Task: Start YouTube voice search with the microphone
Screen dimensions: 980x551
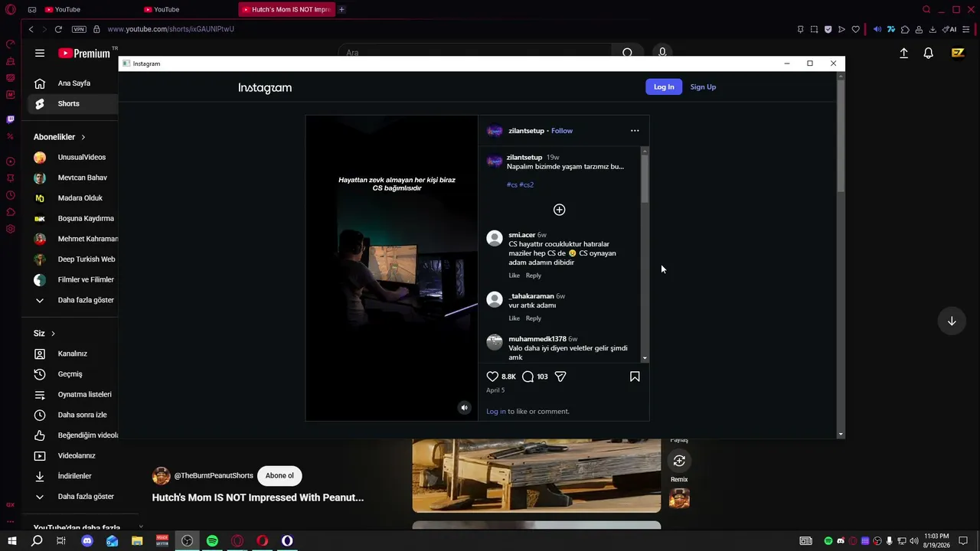Action: pyautogui.click(x=662, y=53)
